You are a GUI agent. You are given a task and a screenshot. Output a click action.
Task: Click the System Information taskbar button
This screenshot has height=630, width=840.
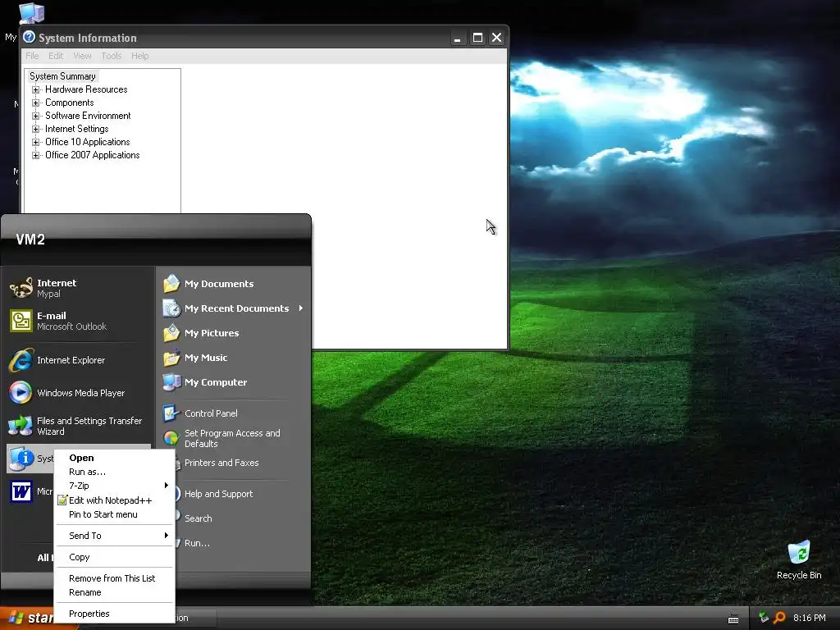195,619
